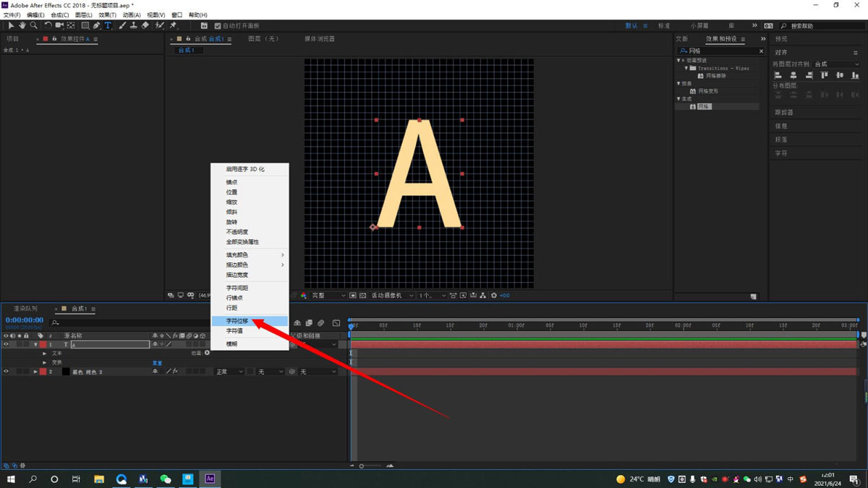Toggle the 自动打开面板 checkbox
The image size is (868, 488).
(x=218, y=26)
